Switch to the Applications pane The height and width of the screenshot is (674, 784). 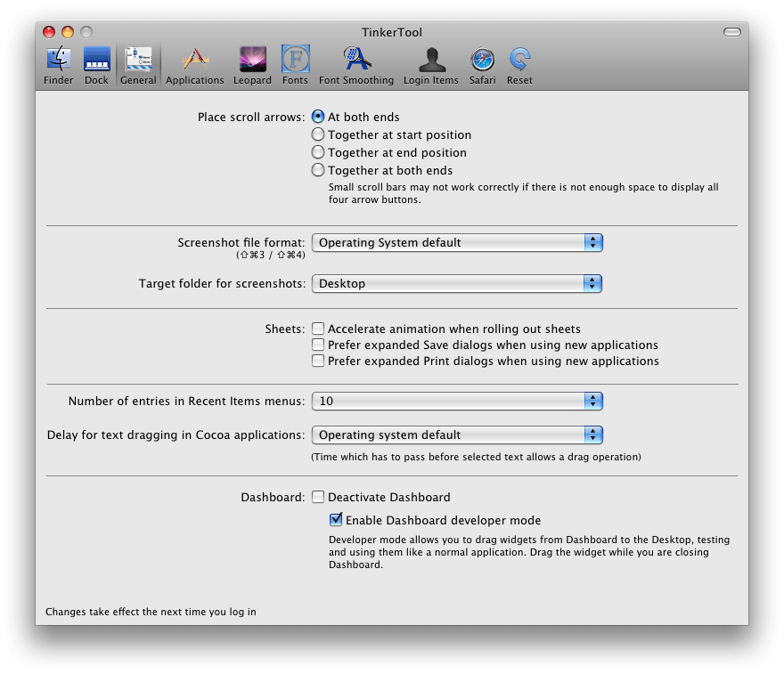(x=194, y=66)
